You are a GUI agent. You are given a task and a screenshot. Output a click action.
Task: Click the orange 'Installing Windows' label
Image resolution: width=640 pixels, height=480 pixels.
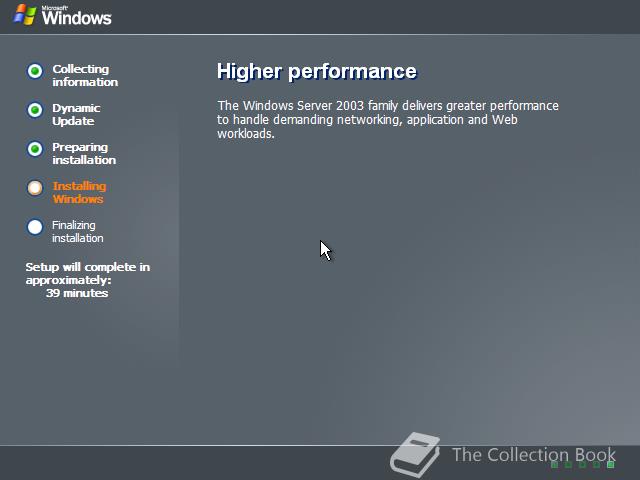coord(79,193)
